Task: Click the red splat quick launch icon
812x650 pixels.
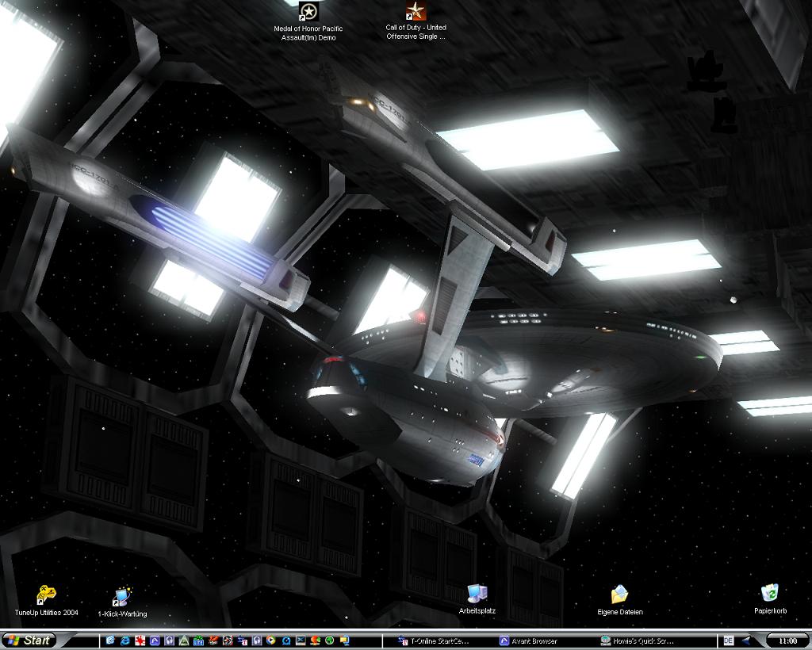Action: tap(140, 640)
